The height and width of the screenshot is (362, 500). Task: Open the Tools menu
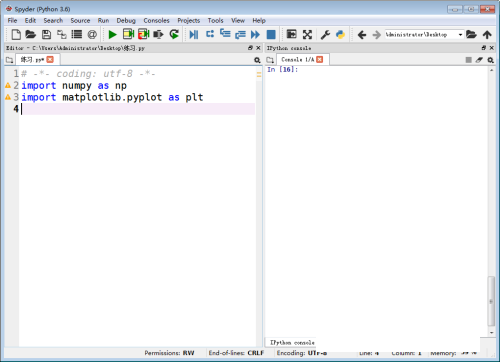pos(215,20)
